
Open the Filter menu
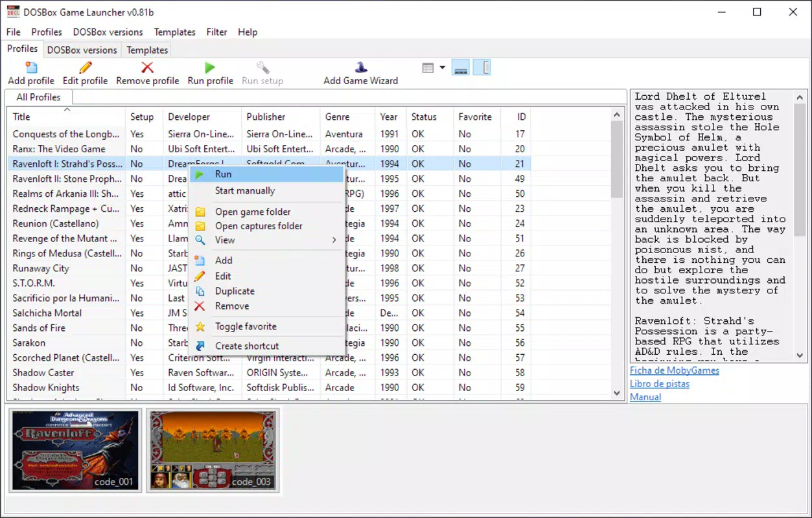216,32
